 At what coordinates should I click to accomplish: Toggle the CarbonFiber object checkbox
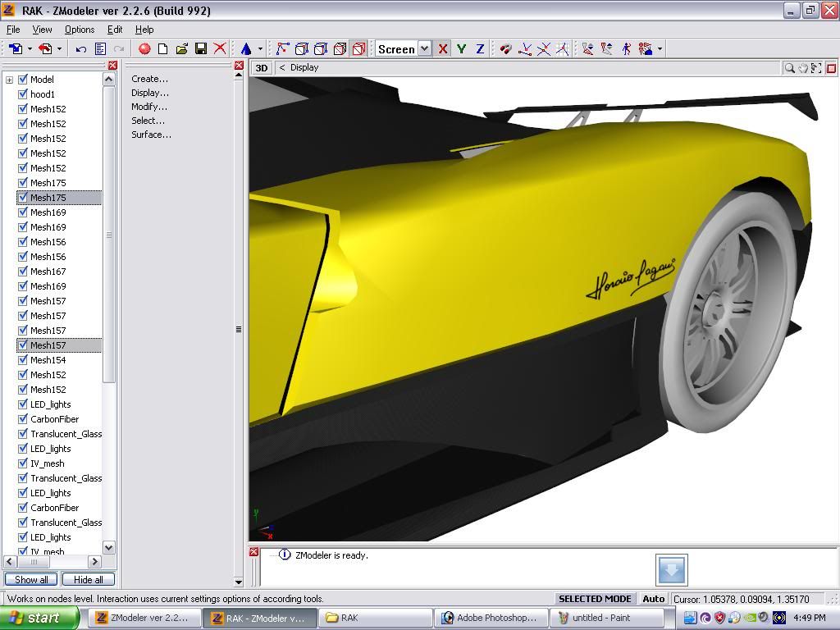click(23, 419)
